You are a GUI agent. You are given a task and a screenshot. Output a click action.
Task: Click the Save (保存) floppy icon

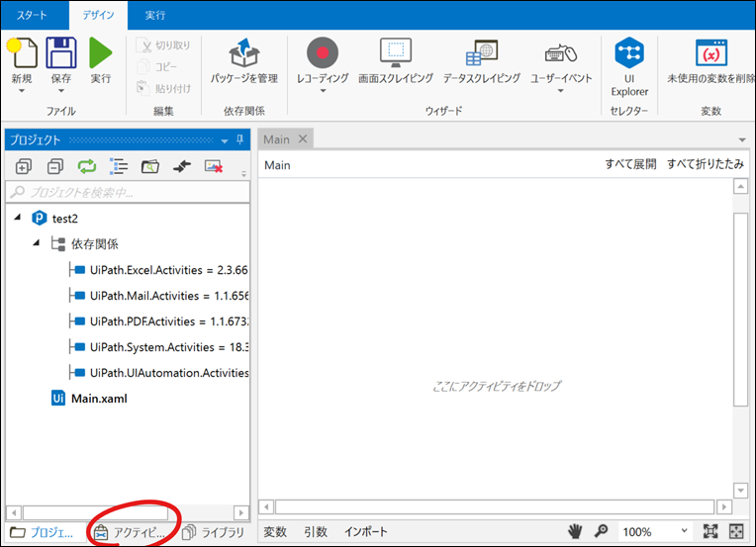point(61,52)
